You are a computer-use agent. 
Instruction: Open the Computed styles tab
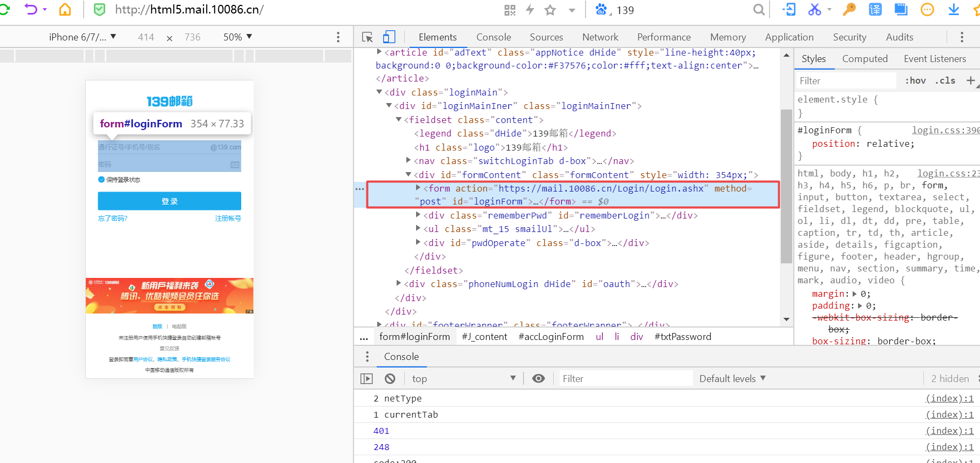865,59
